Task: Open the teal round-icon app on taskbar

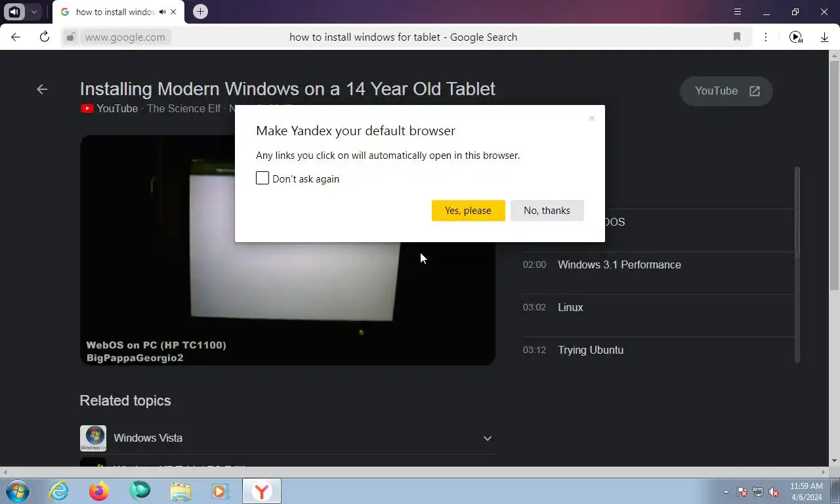Action: point(140,491)
